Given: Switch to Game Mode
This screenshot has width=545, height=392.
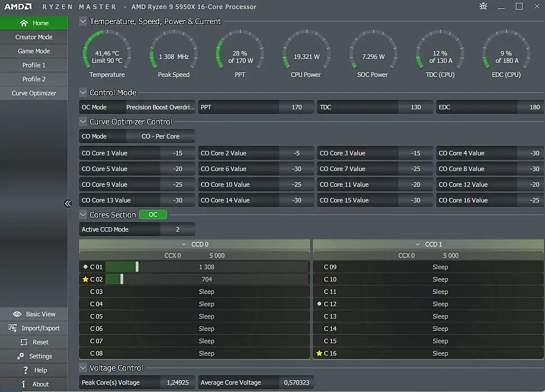Looking at the screenshot, I should point(34,51).
